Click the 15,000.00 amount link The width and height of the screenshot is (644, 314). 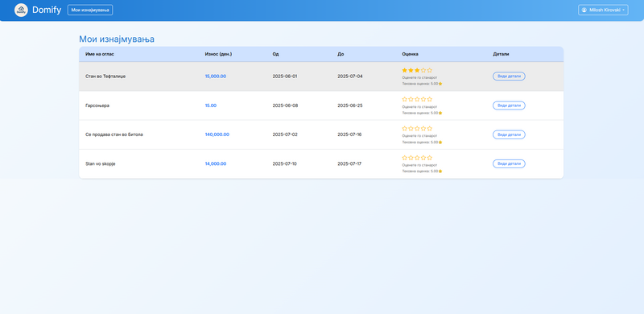(x=216, y=76)
